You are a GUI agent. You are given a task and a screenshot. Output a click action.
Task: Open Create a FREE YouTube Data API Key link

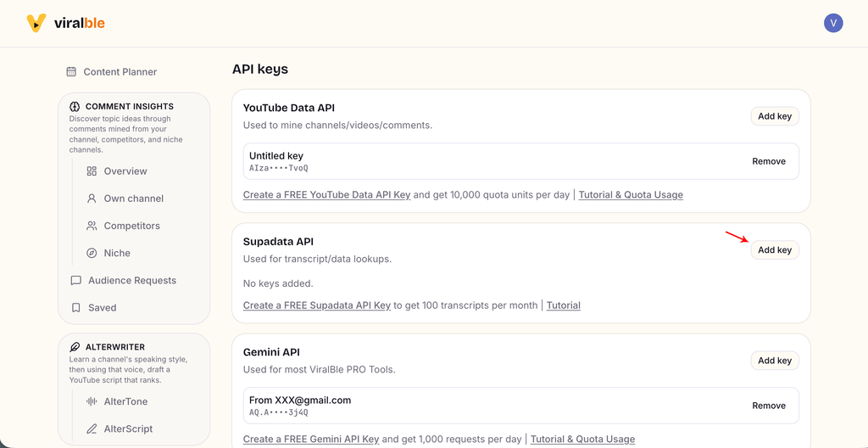coord(326,195)
